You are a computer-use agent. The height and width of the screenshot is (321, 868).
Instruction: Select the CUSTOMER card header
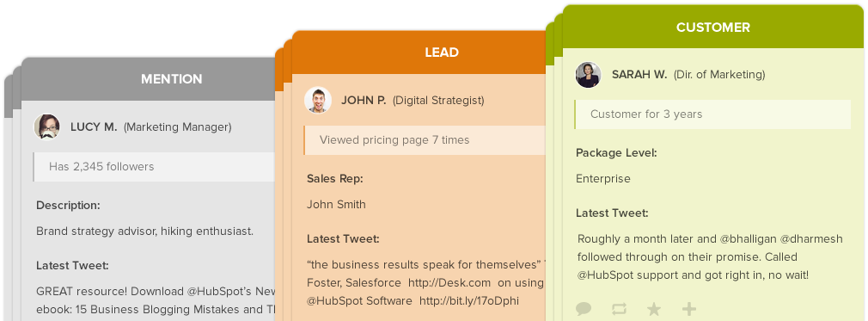(713, 28)
